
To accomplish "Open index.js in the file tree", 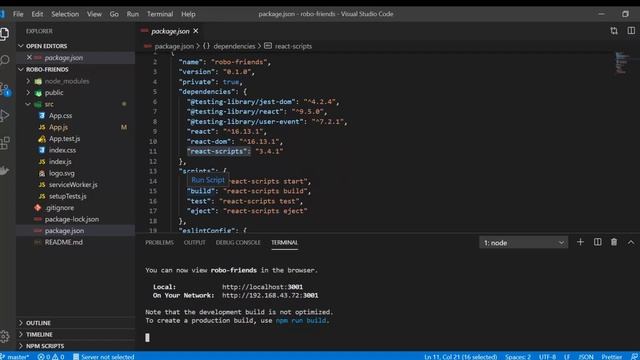I will [60, 162].
